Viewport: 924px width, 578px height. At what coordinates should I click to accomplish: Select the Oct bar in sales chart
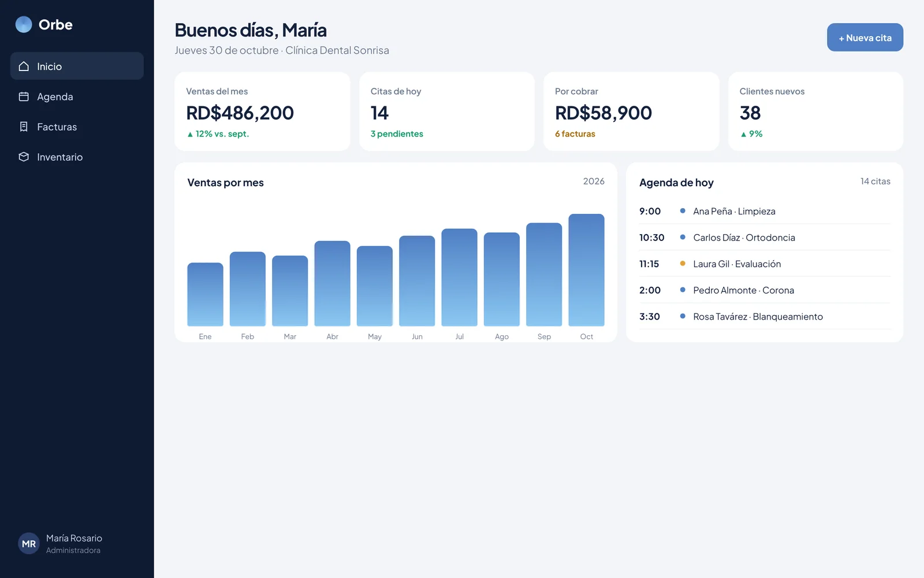click(x=586, y=270)
